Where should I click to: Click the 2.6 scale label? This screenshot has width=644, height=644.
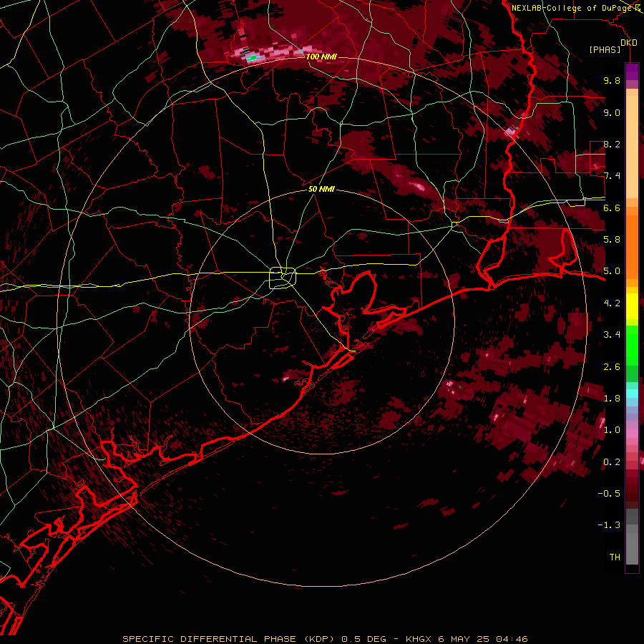pos(612,367)
